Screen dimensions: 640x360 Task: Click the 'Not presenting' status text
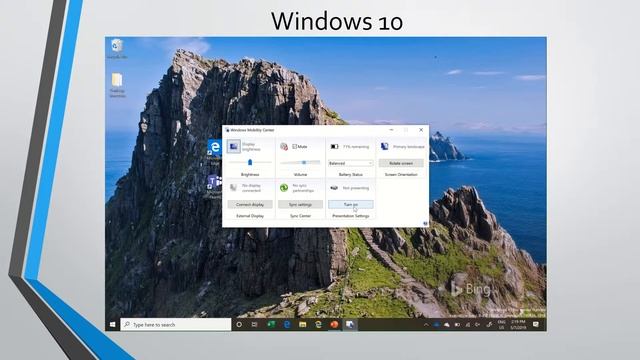[356, 188]
